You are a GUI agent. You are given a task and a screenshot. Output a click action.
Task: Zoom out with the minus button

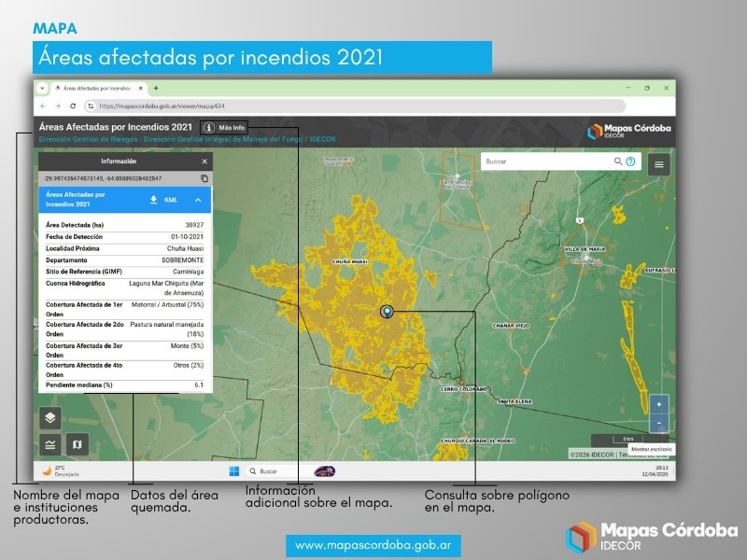[x=659, y=423]
